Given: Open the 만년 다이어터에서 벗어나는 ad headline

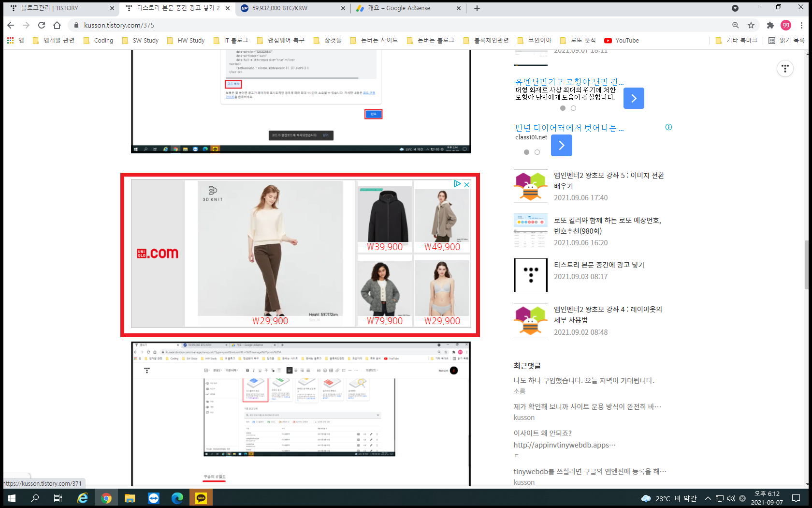Looking at the screenshot, I should [569, 128].
